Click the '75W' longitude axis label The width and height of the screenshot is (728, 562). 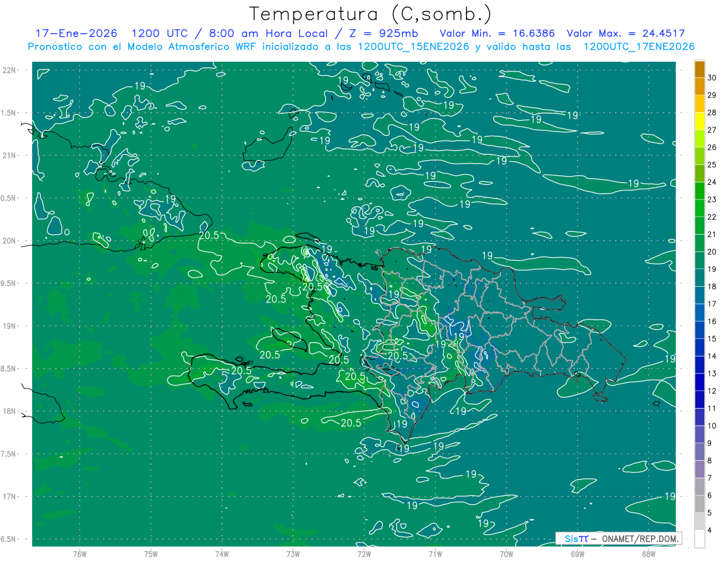coord(151,554)
